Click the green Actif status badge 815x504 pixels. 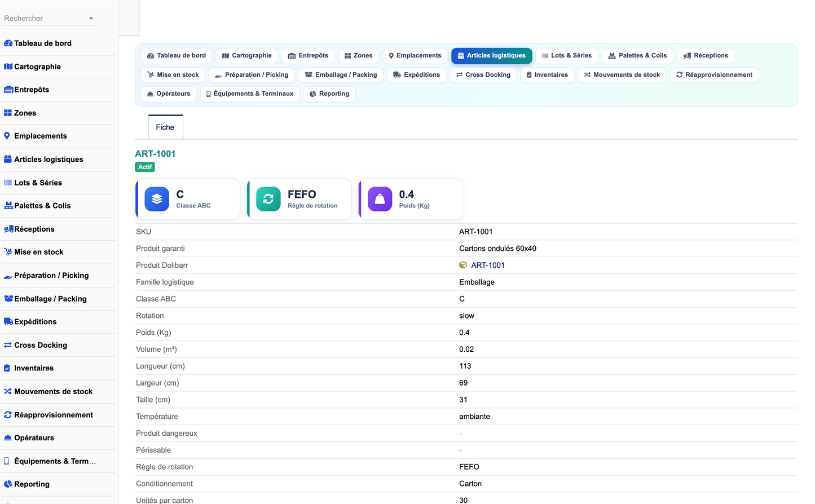coord(145,167)
